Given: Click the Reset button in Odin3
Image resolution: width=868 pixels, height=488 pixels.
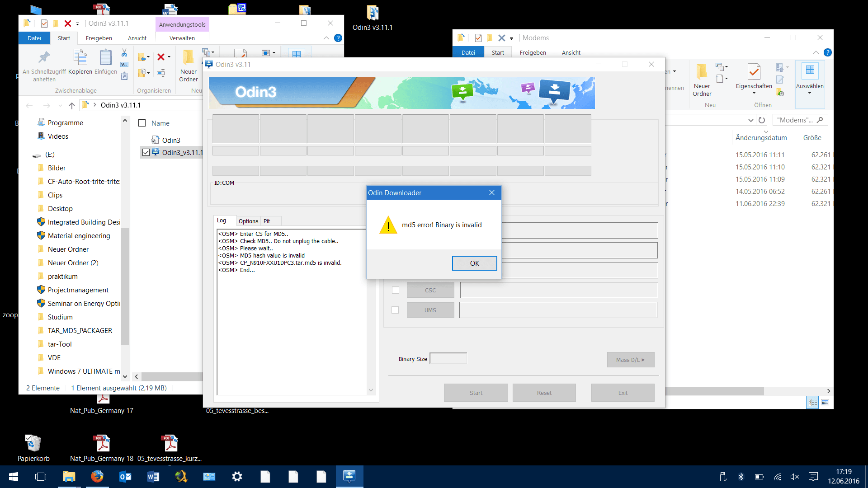Looking at the screenshot, I should [x=544, y=393].
